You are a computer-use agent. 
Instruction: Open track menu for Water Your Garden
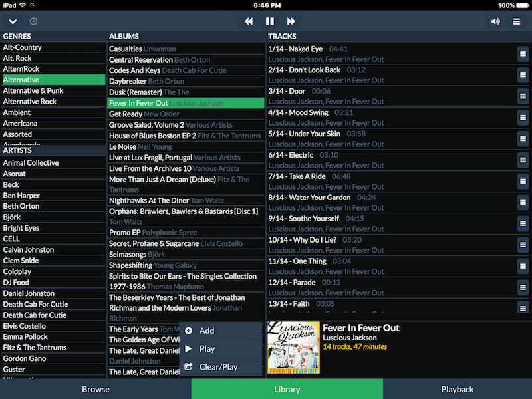pos(523,202)
